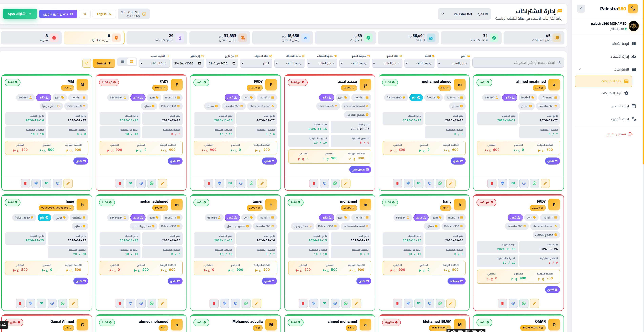Open the تاريخ الإنشاء sort-by dropdown
This screenshot has width=644, height=332.
point(154,63)
